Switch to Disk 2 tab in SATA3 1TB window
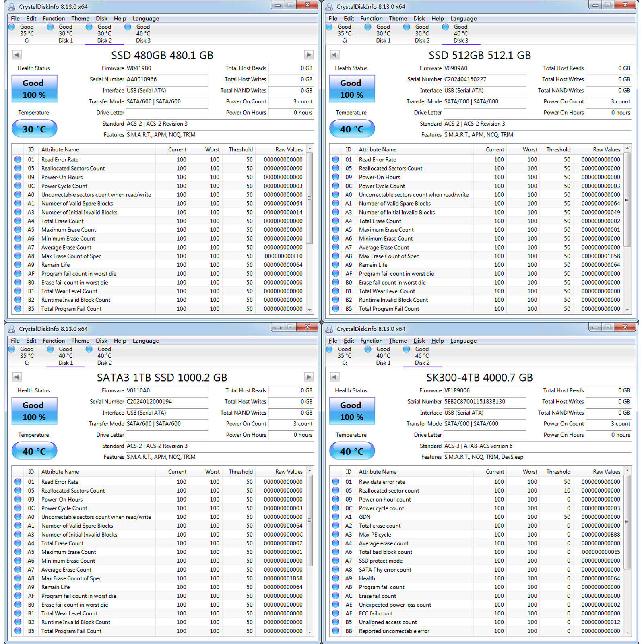Viewport: 644px width, 644px height. pyautogui.click(x=104, y=356)
